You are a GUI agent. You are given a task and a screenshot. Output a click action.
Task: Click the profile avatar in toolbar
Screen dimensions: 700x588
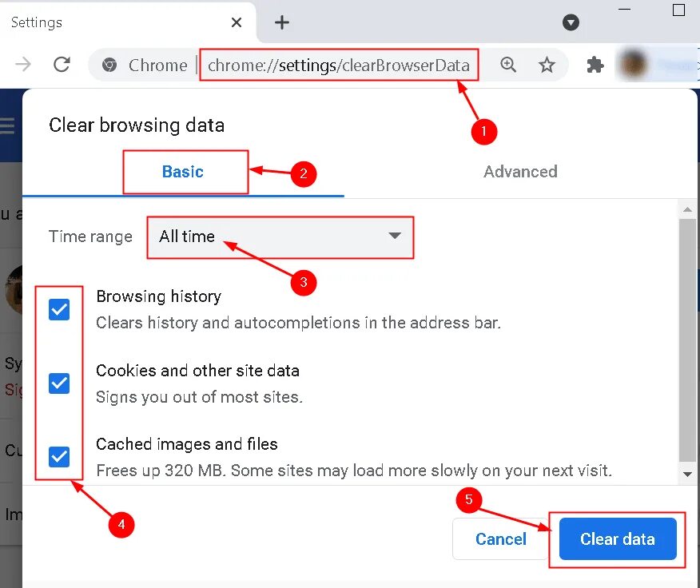pos(633,65)
